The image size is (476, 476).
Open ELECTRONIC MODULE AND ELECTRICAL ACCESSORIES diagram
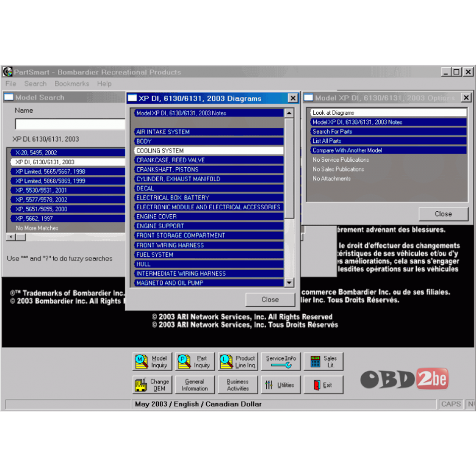click(209, 207)
